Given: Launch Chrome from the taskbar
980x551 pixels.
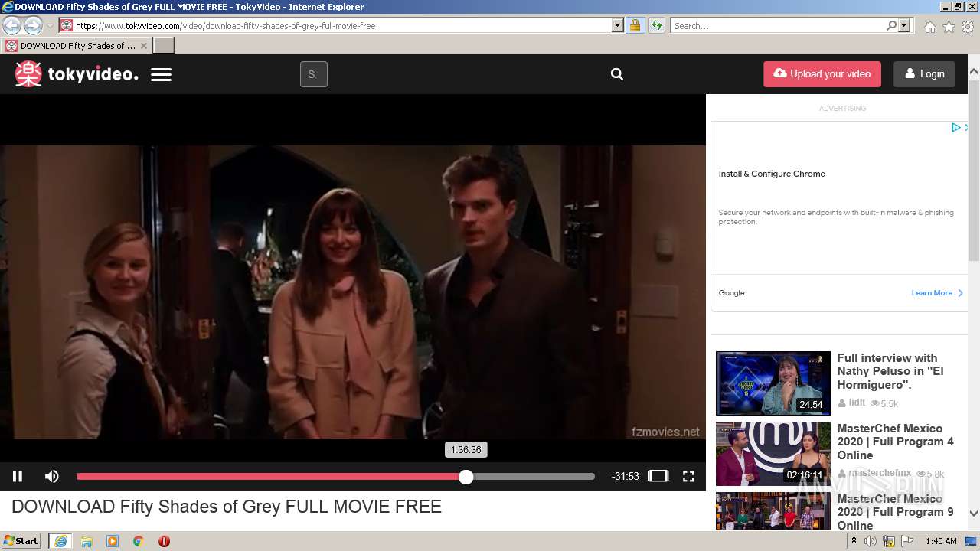Looking at the screenshot, I should tap(139, 541).
